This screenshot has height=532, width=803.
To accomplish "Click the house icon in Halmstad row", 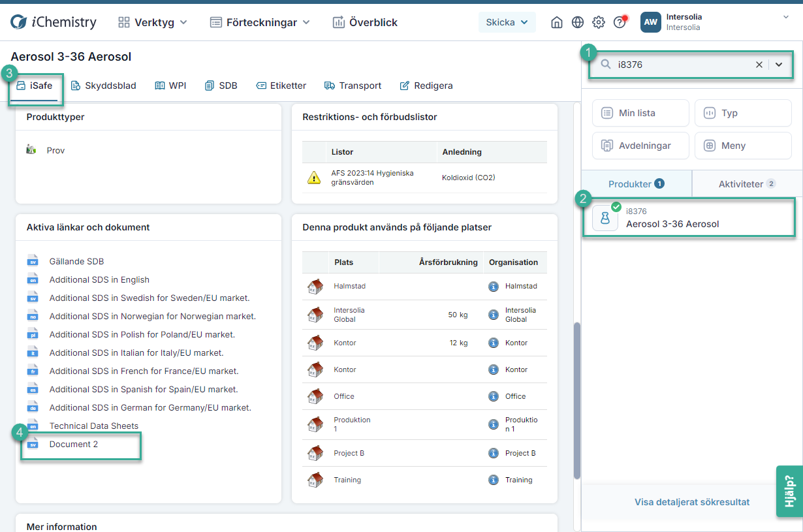I will coord(315,286).
